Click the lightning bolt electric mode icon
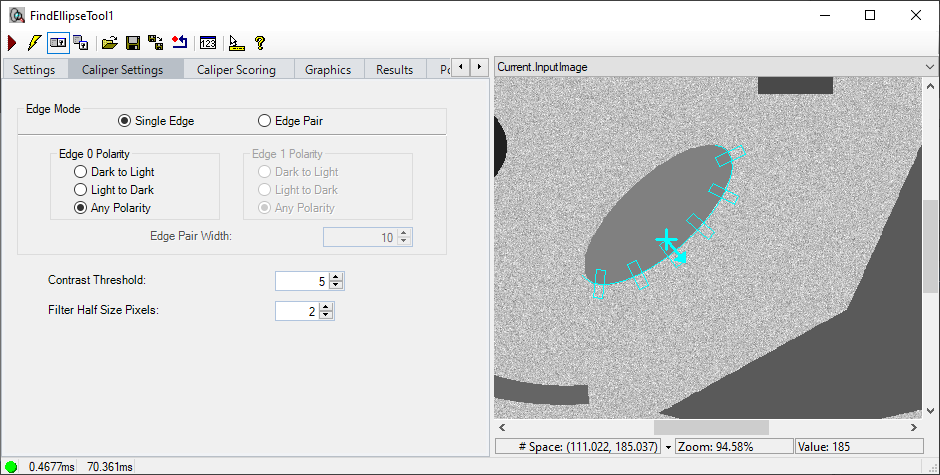 (x=35, y=43)
